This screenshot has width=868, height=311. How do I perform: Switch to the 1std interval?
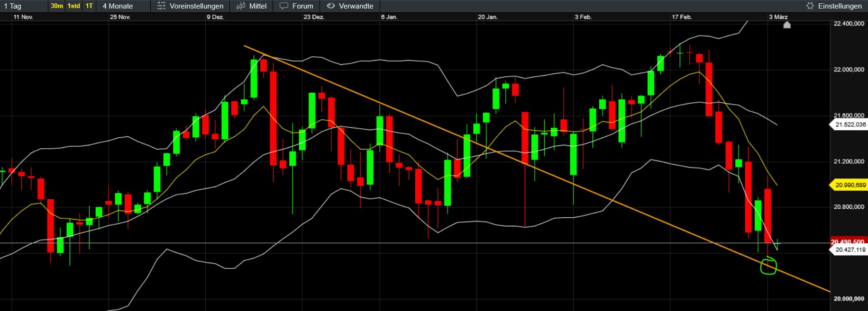pyautogui.click(x=73, y=6)
